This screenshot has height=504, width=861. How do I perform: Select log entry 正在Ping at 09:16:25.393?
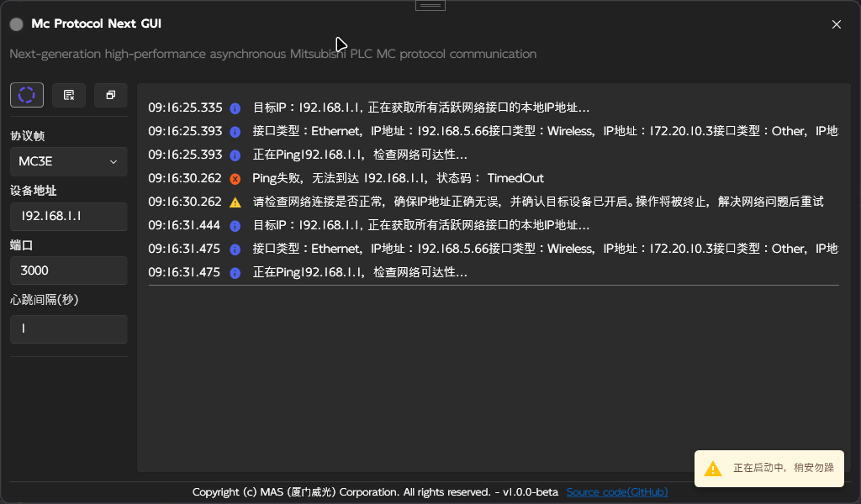(493, 155)
